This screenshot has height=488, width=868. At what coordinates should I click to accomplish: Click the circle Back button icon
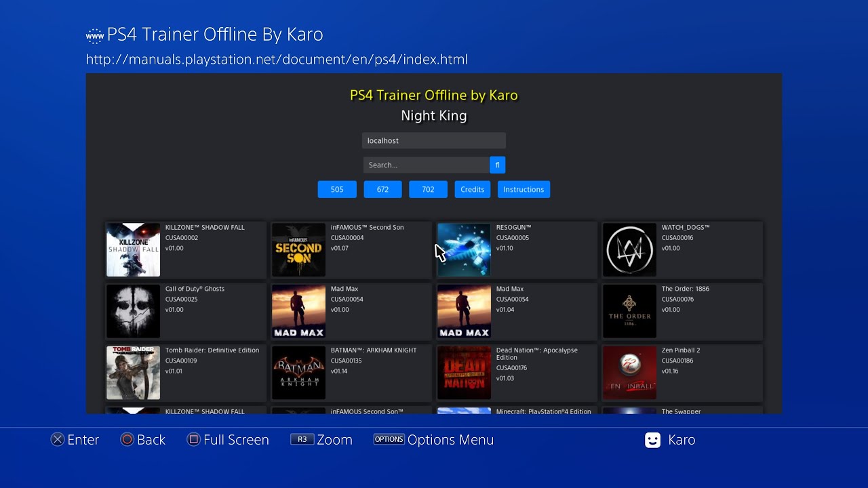point(127,439)
